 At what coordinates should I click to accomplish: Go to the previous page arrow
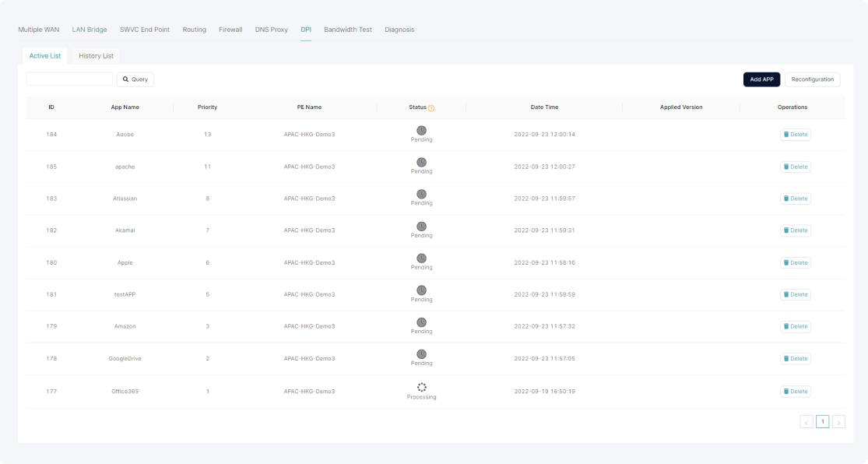pyautogui.click(x=806, y=422)
